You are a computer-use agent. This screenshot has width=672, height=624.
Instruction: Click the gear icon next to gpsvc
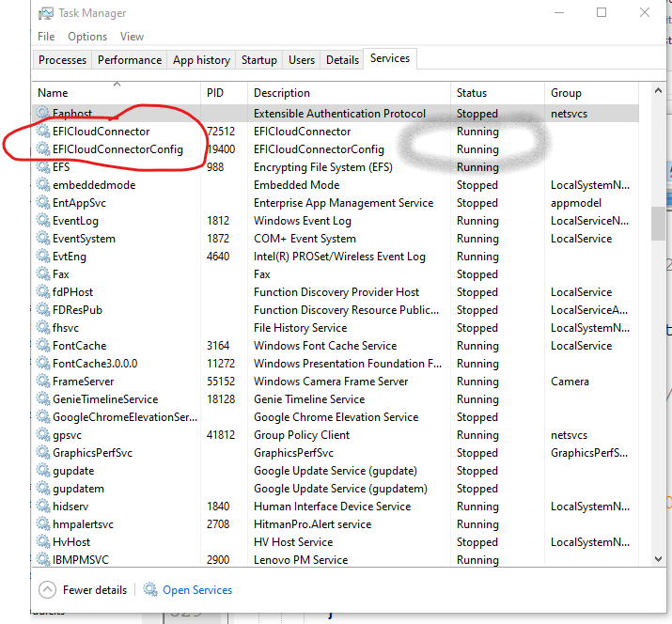coord(43,434)
